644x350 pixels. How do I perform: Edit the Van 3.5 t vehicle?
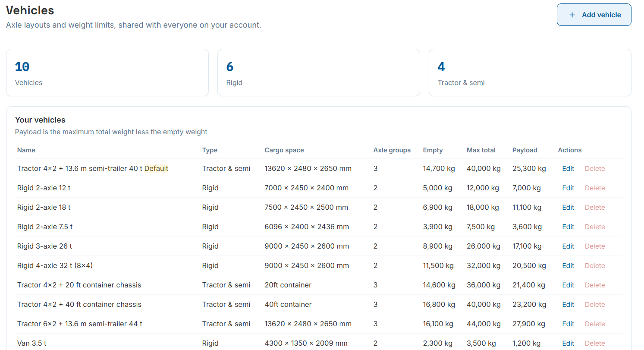[568, 344]
